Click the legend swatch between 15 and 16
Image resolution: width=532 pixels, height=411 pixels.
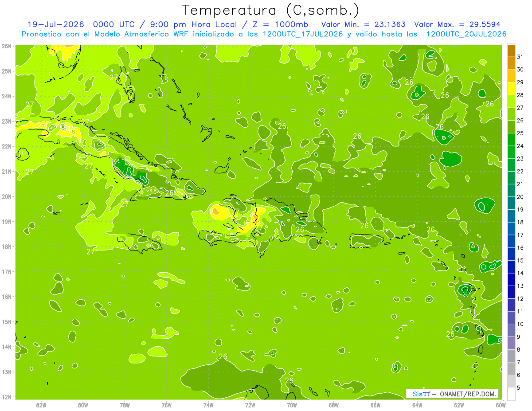(x=511, y=254)
